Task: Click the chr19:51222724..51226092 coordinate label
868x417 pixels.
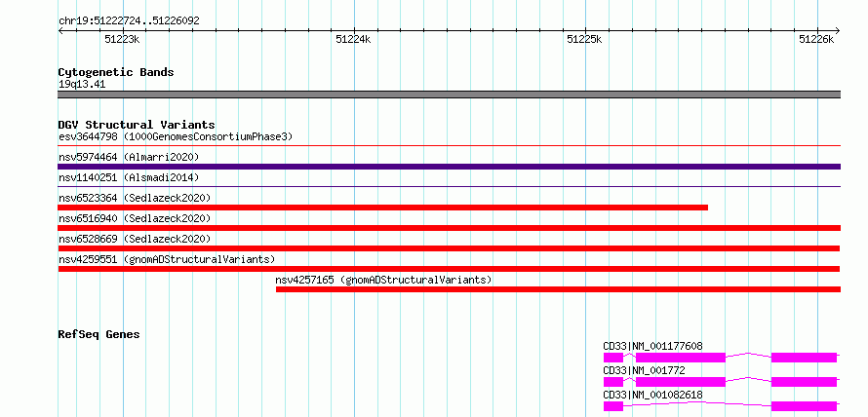Action: click(x=129, y=21)
